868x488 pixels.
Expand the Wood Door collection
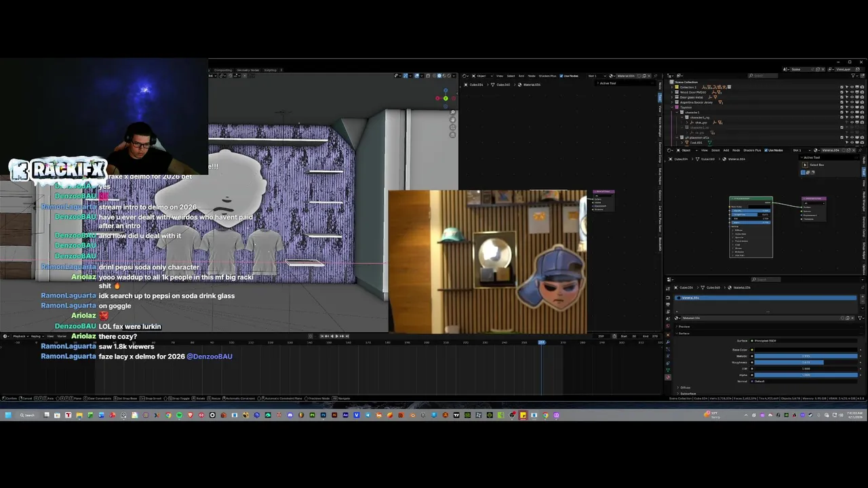pos(671,92)
